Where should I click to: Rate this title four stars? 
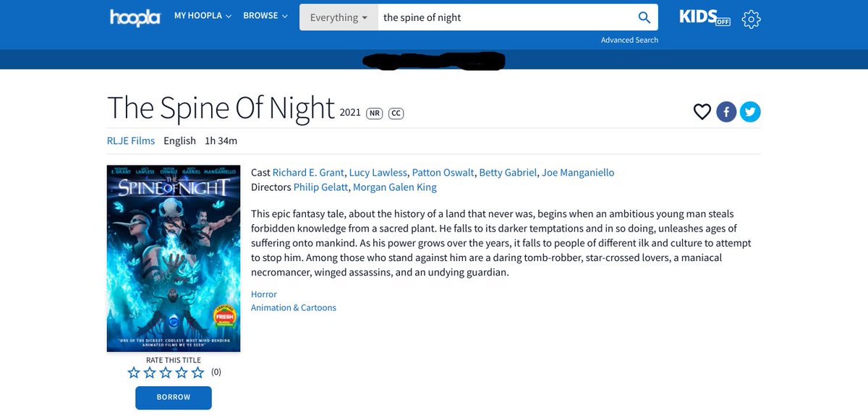pos(182,372)
